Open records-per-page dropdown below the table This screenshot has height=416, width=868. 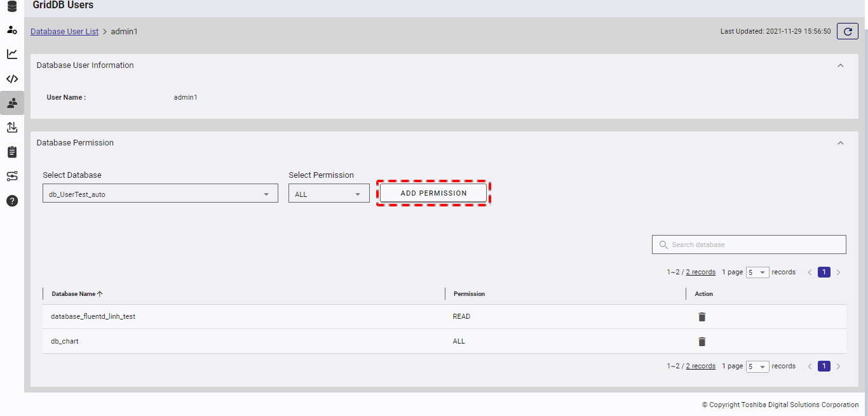[x=757, y=366]
